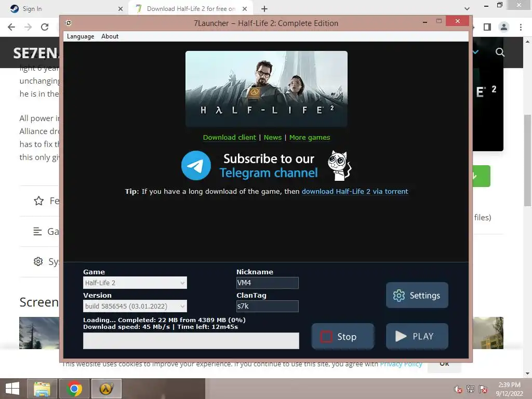The height and width of the screenshot is (399, 532).
Task: Open the Language menu in 7Launcher
Action: [81, 36]
